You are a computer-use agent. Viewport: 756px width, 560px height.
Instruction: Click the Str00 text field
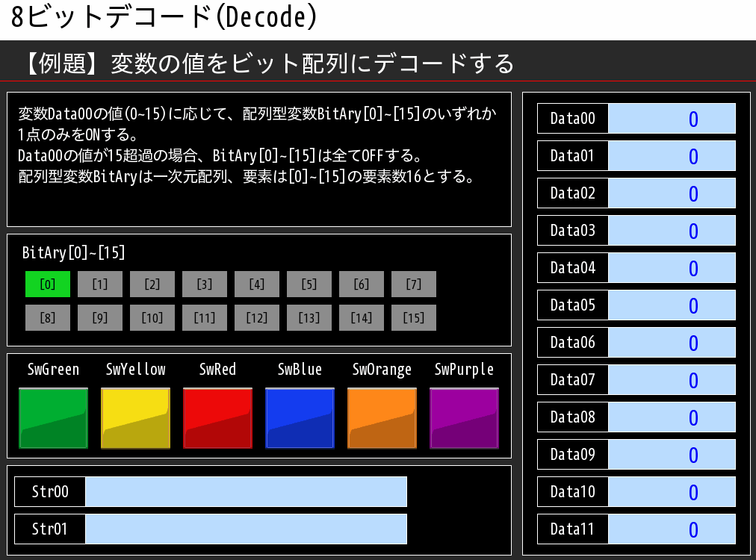pos(247,491)
